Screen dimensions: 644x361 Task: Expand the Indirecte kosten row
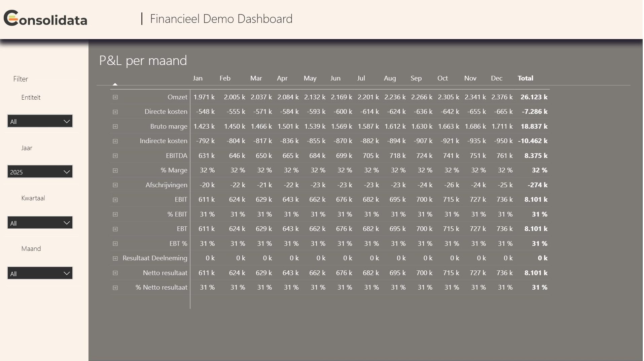point(115,141)
